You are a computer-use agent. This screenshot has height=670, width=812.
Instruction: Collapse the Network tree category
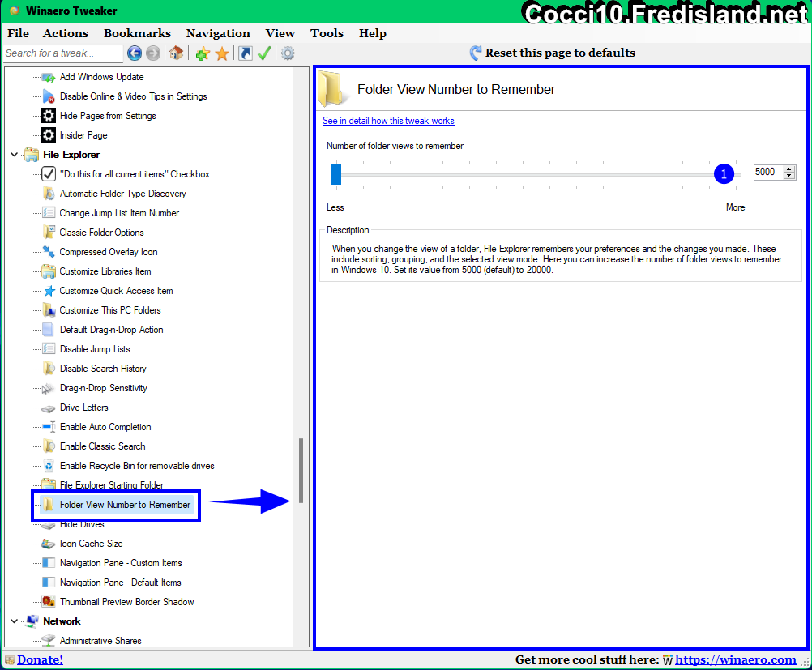click(x=15, y=621)
